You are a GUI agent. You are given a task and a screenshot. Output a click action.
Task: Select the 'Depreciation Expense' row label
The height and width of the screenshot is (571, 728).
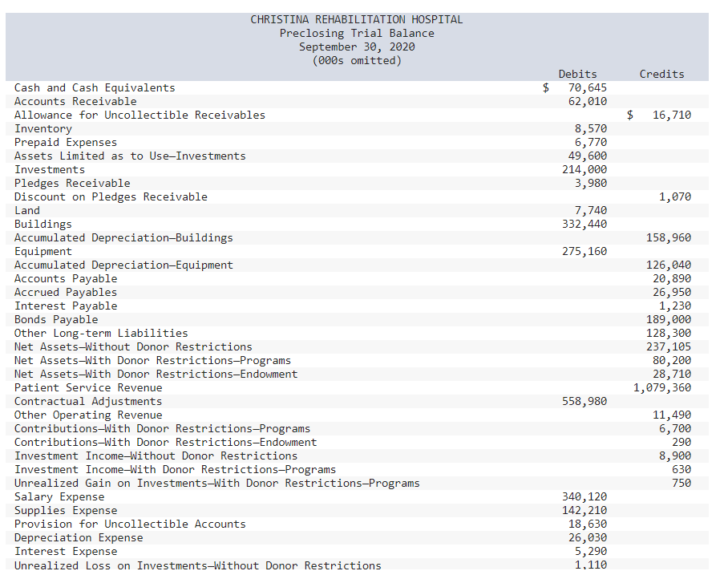[79, 538]
